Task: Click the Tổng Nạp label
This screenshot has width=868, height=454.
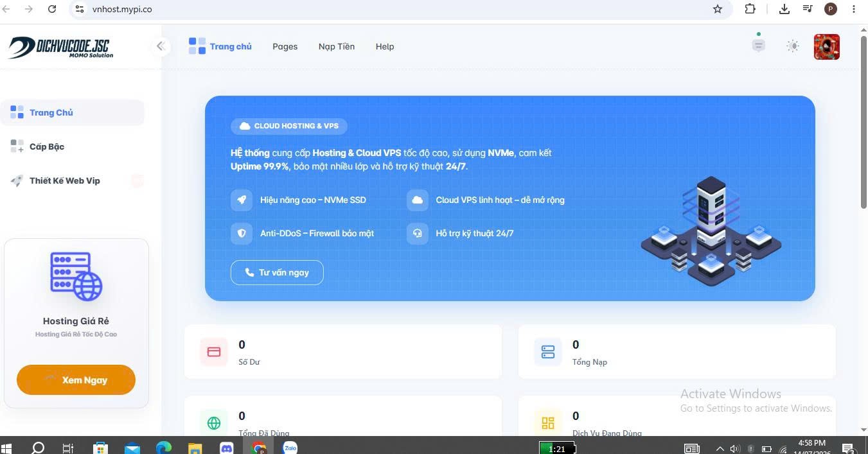Action: [x=590, y=362]
